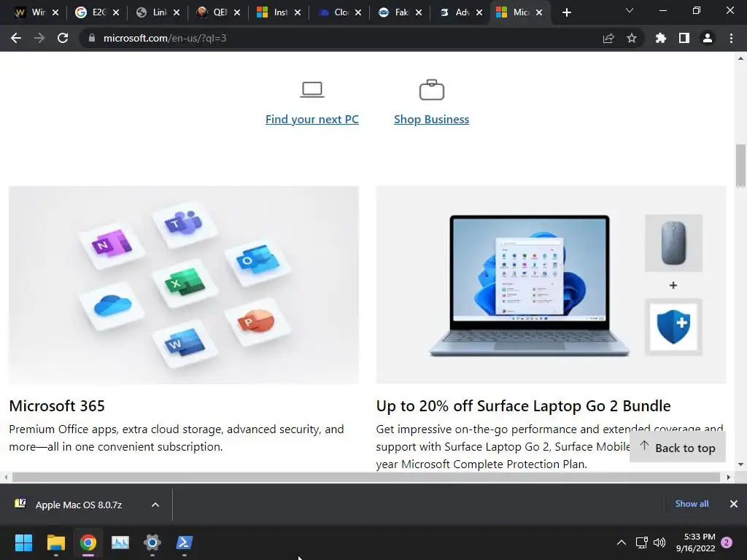Open File Explorer from taskbar
747x560 pixels.
[55, 542]
